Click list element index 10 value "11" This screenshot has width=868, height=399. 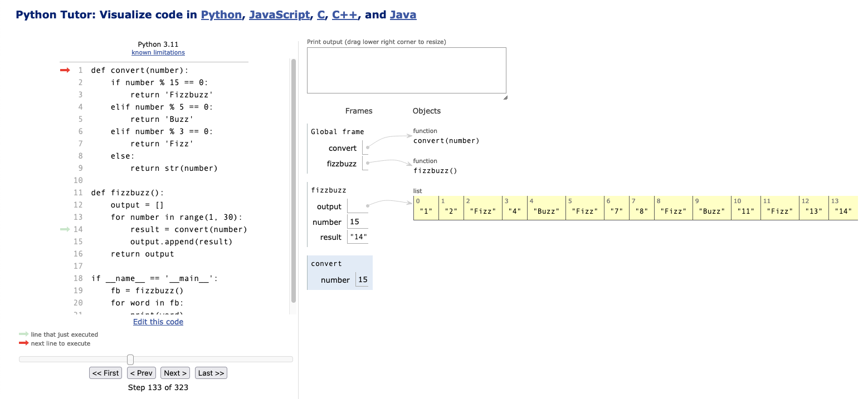coord(745,211)
